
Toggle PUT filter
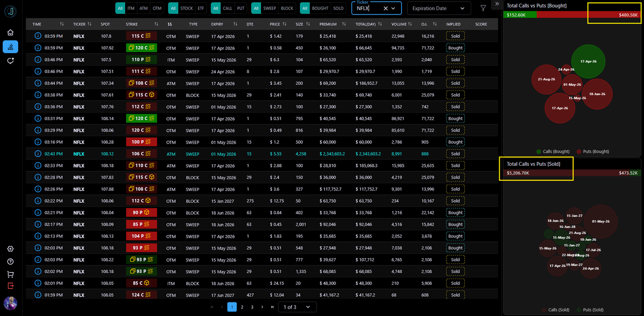pyautogui.click(x=241, y=9)
